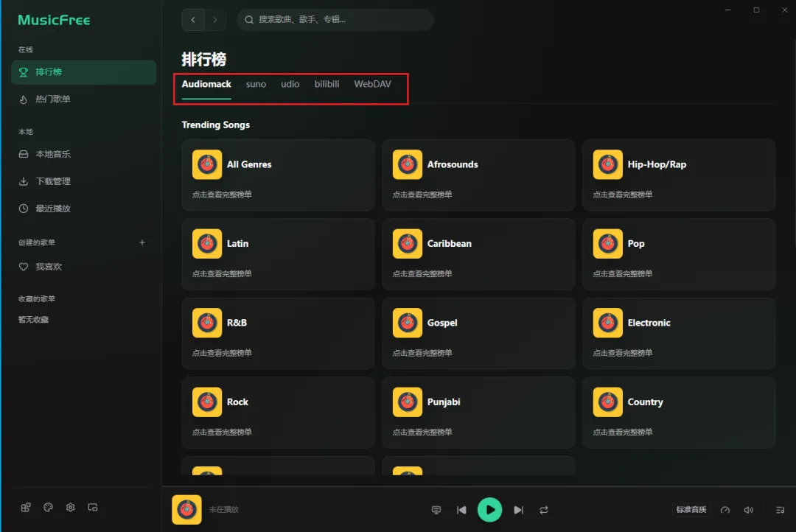Open the play queue list icon

point(781,510)
